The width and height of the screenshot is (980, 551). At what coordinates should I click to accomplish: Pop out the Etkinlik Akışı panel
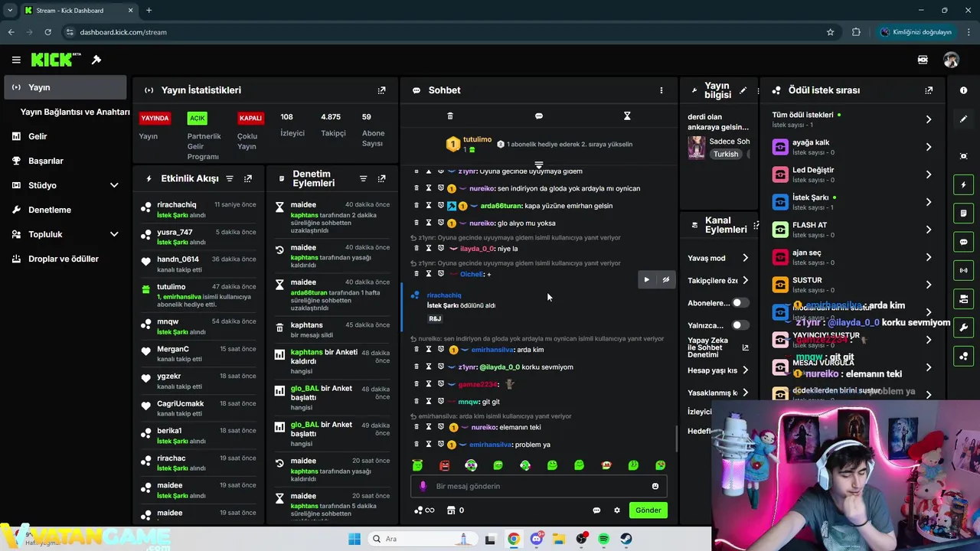coord(248,178)
